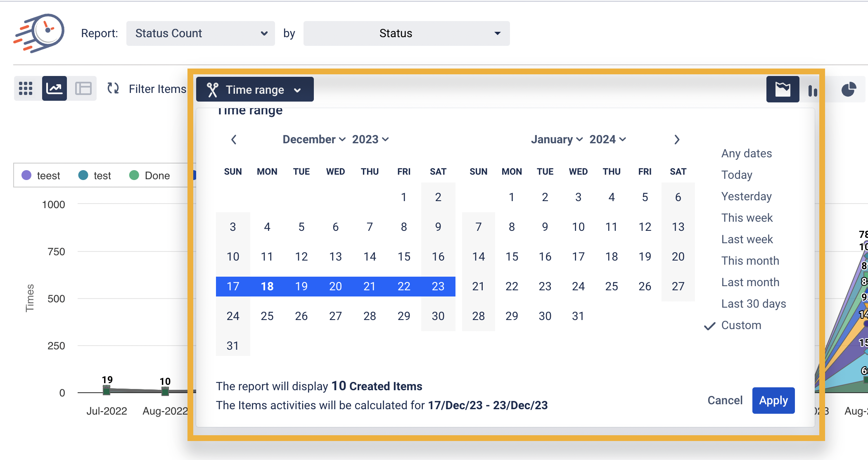Go to next month in calendar
Image resolution: width=868 pixels, height=460 pixels.
click(677, 140)
